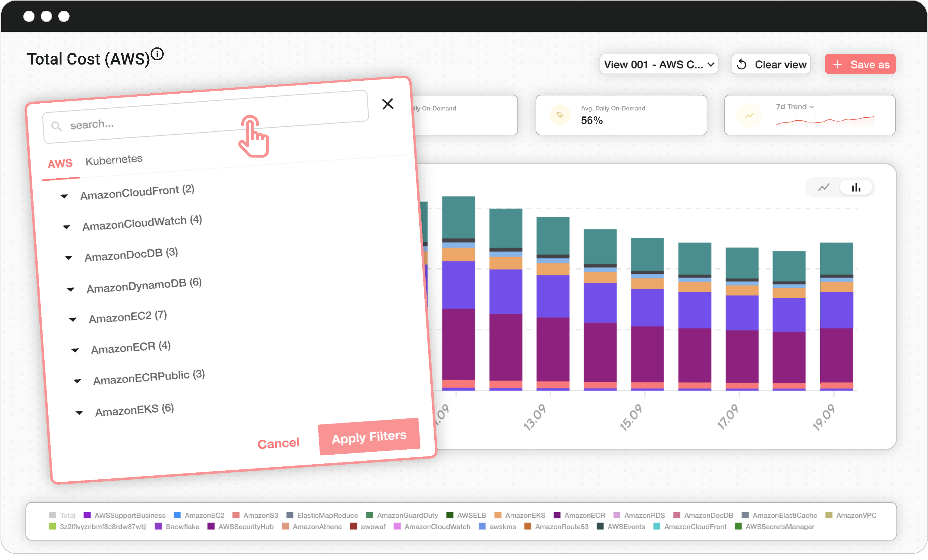Click into the search... input field
The height and width of the screenshot is (560, 928).
(x=205, y=117)
